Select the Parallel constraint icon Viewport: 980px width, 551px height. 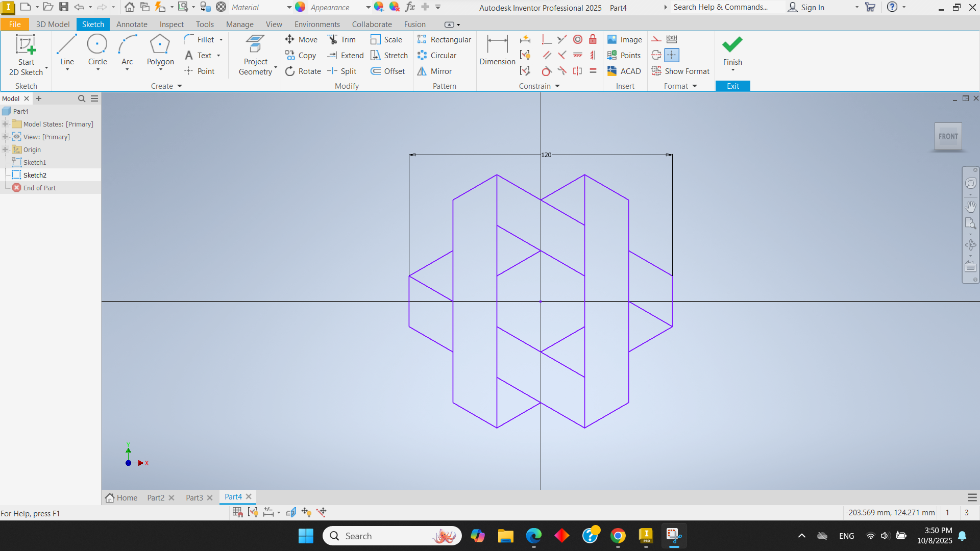click(547, 55)
